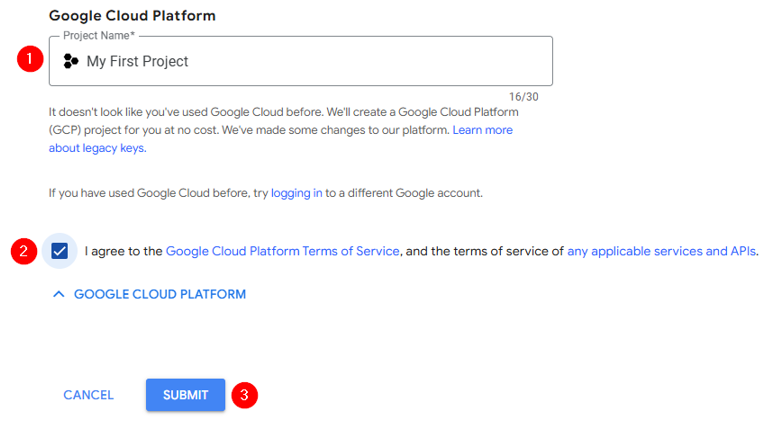The width and height of the screenshot is (770, 421).
Task: Open Google Cloud Platform Terms of Service link
Action: coord(282,251)
